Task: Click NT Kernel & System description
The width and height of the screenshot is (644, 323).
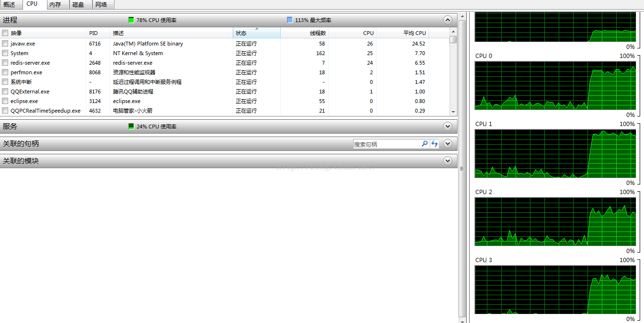Action: coord(138,53)
